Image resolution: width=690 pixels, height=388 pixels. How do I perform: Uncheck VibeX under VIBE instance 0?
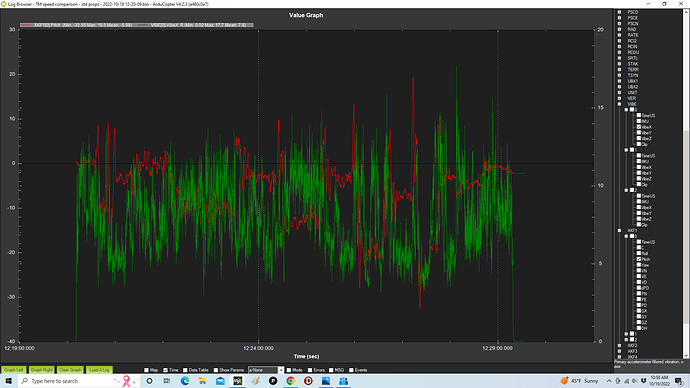coord(639,127)
